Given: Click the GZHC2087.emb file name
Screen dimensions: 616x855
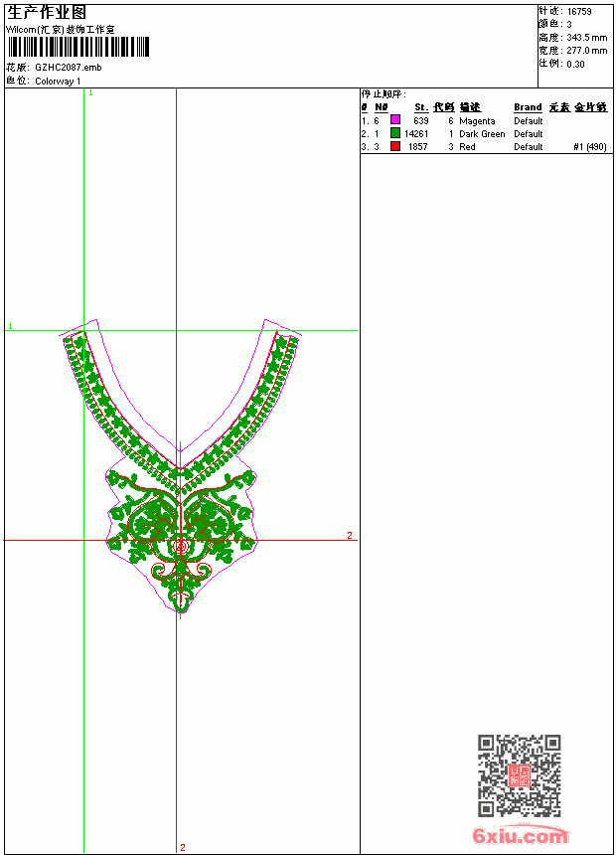Looking at the screenshot, I should [69, 68].
